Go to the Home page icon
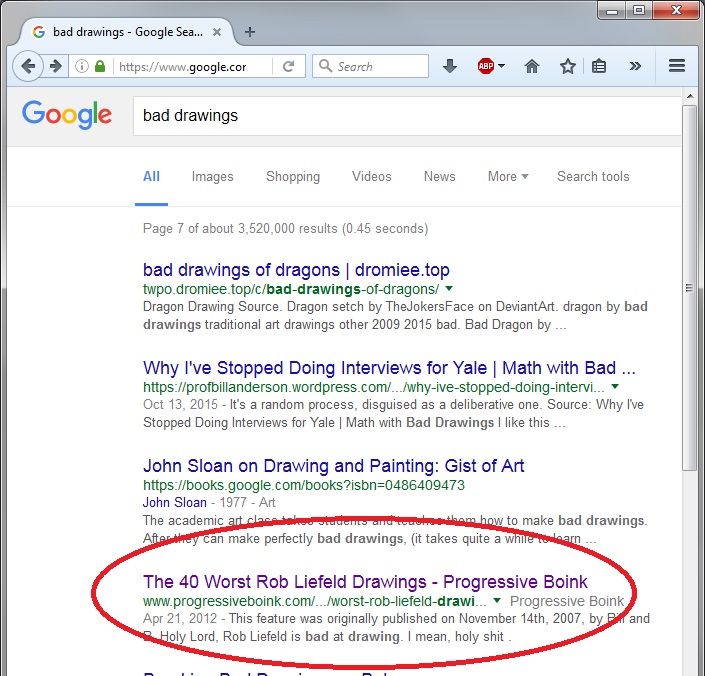Screen dimensions: 705x676 click(x=532, y=67)
